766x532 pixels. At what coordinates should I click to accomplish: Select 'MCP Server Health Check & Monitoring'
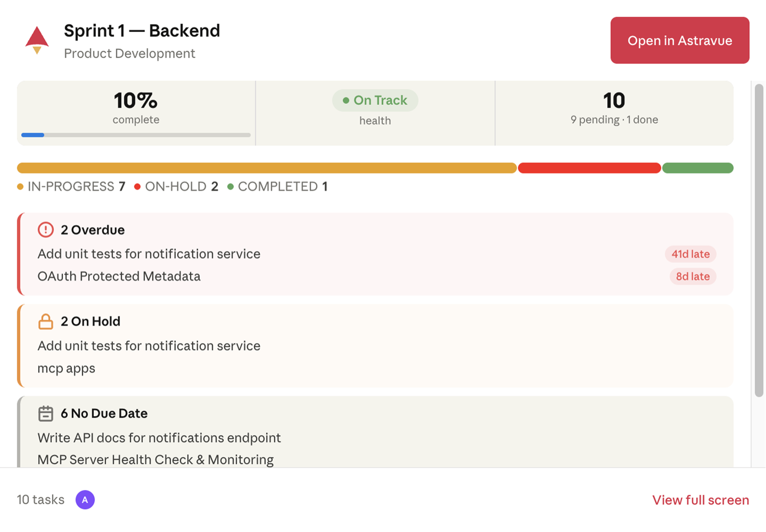point(156,460)
